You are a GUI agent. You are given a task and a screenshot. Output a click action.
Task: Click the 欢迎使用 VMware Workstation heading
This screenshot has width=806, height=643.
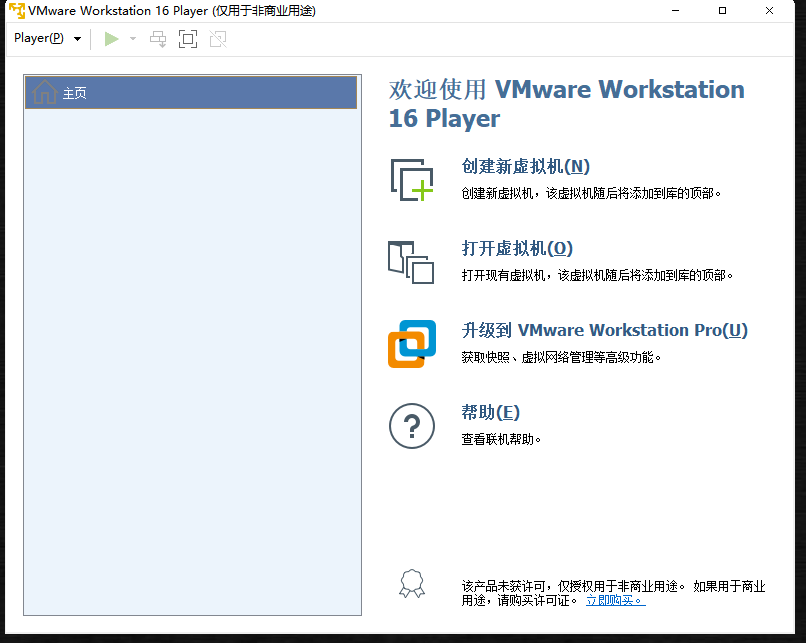pyautogui.click(x=566, y=104)
